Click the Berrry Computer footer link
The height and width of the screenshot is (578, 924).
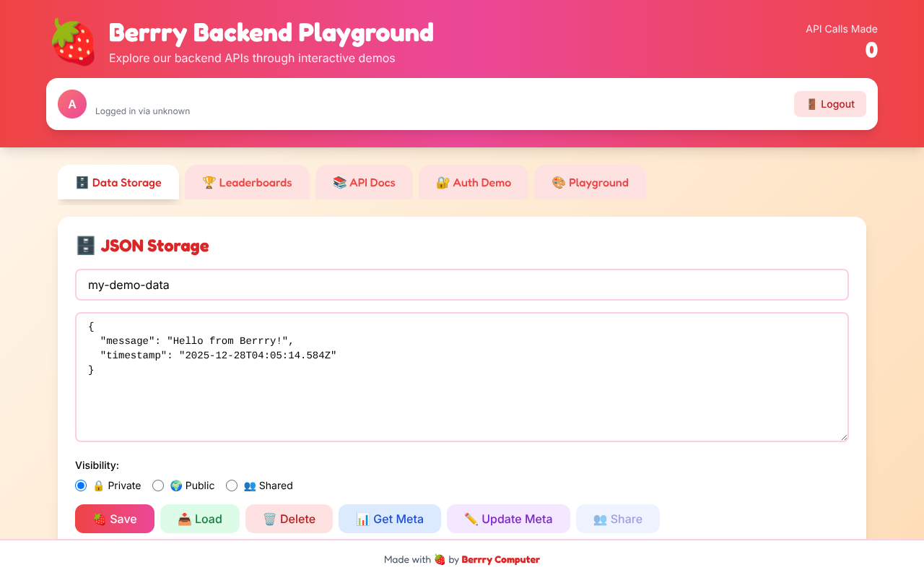(501, 559)
